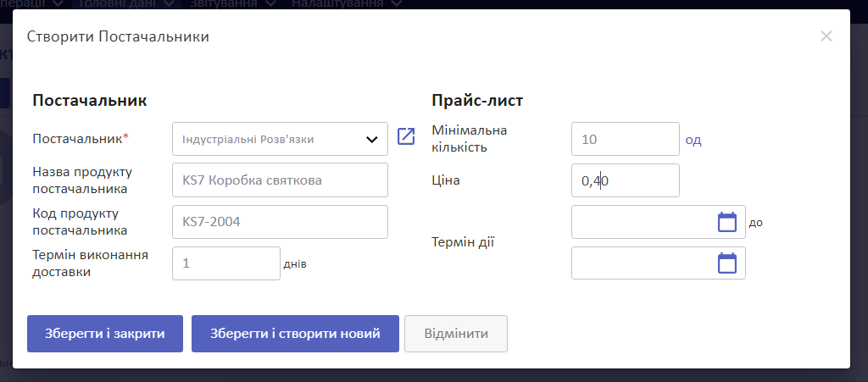Viewport: 868px width, 382px height.
Task: Open the Налаштування menu
Action: click(x=346, y=3)
